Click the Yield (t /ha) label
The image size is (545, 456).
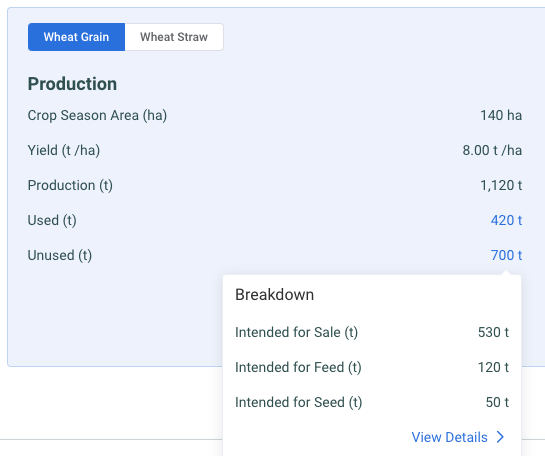tap(64, 150)
